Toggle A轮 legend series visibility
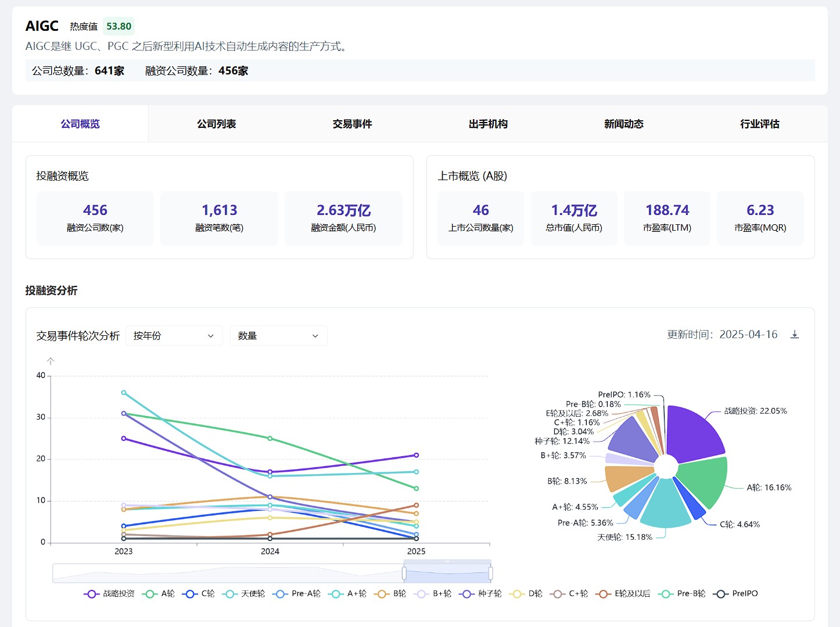The image size is (840, 627). 150,594
